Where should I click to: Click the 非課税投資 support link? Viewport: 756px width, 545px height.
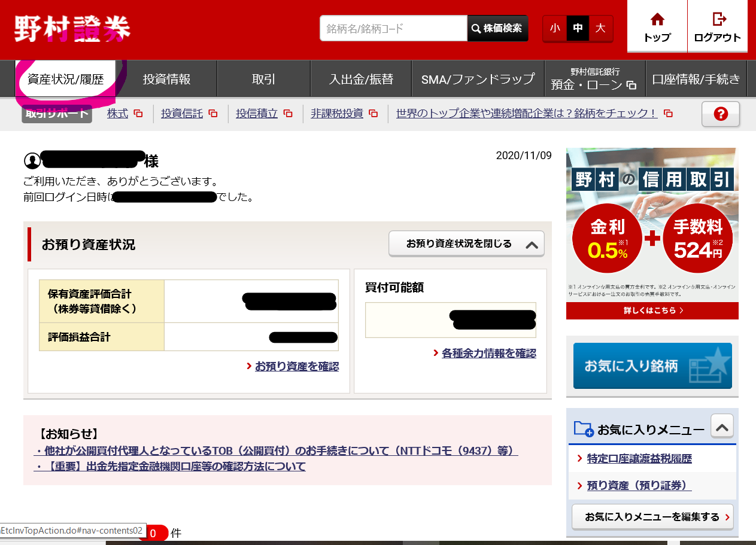point(337,113)
